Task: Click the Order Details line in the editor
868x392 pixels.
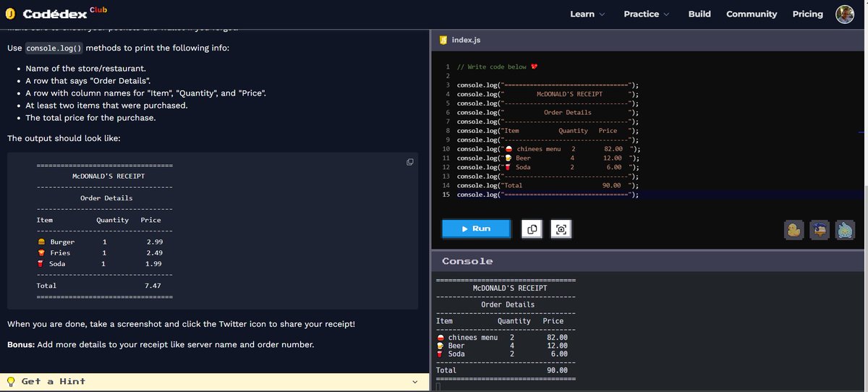Action: [548, 112]
